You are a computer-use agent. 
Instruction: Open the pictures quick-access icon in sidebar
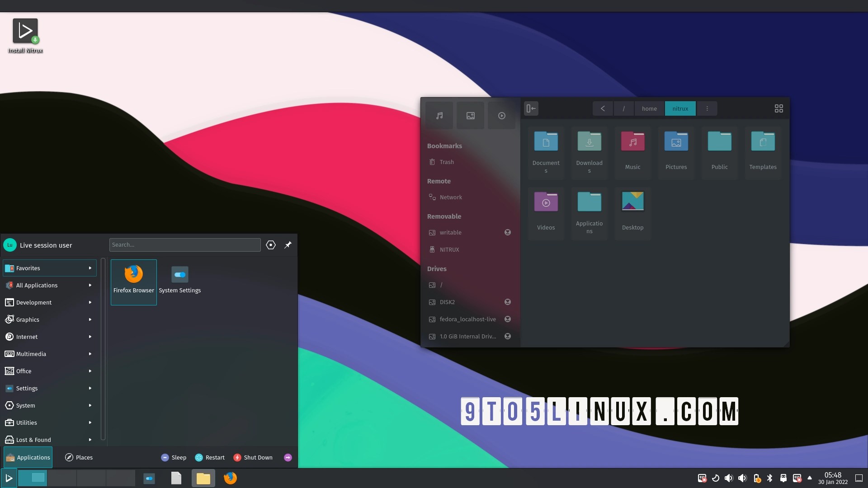470,116
